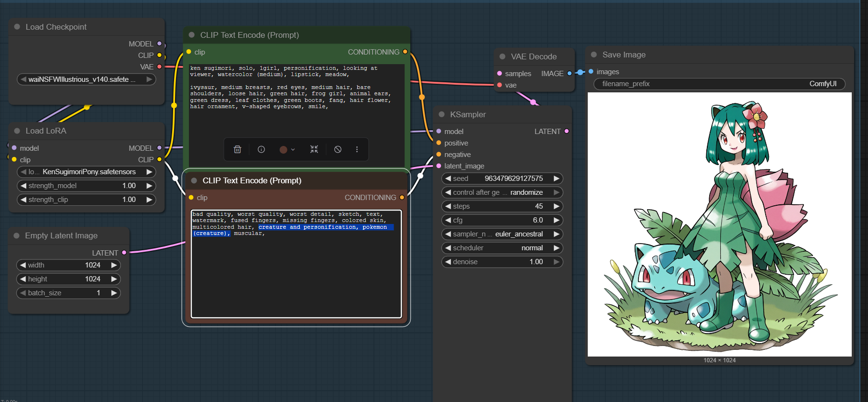868x402 pixels.
Task: Click the control after generate randomize field
Action: 502,192
